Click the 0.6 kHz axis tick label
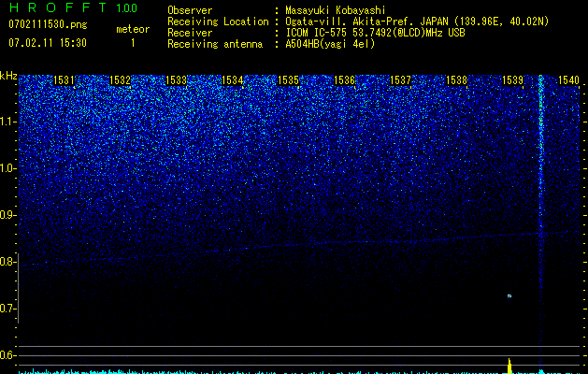Image resolution: width=588 pixels, height=374 pixels. pos(7,355)
